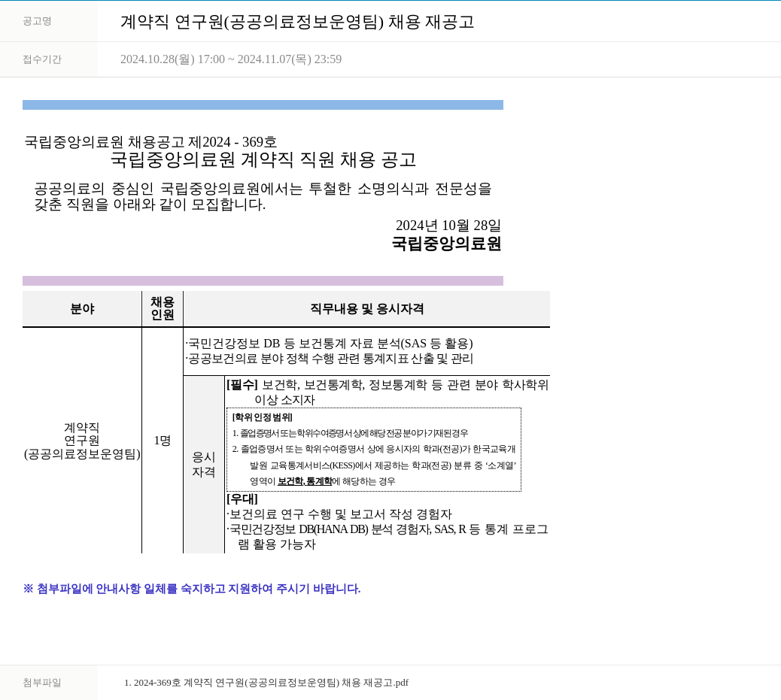The width and height of the screenshot is (781, 700).
Task: Click the [학위 인정 범위] heading
Action: (263, 417)
